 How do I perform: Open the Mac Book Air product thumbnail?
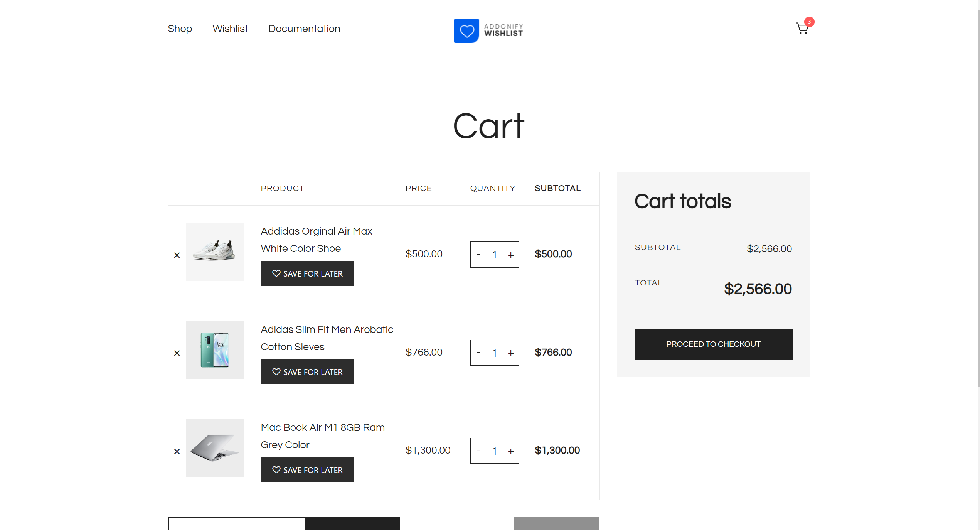point(215,448)
